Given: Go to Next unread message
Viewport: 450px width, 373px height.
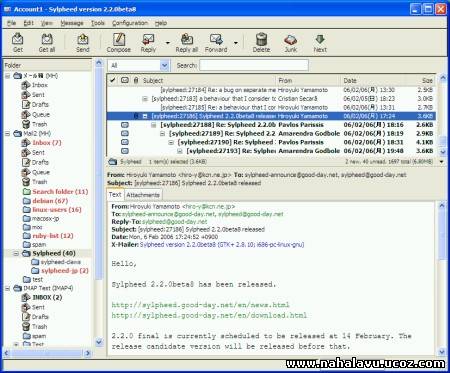Looking at the screenshot, I should click(x=320, y=43).
